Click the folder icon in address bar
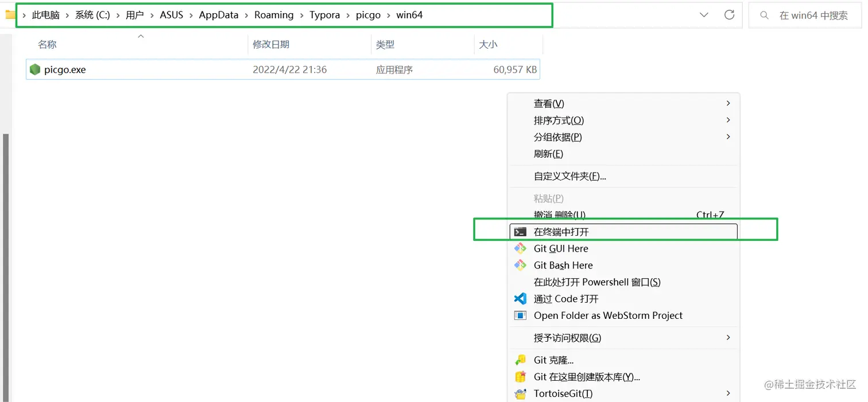The image size is (868, 402). (9, 15)
